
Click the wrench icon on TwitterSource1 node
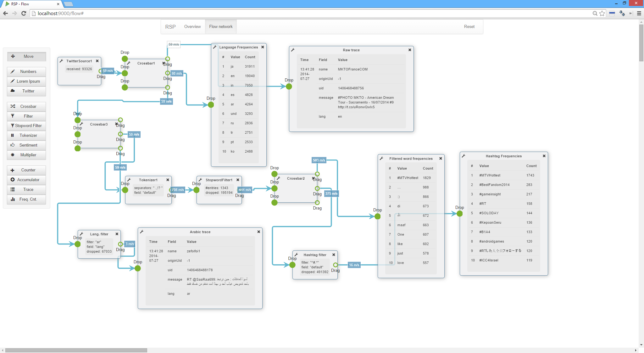coord(61,61)
